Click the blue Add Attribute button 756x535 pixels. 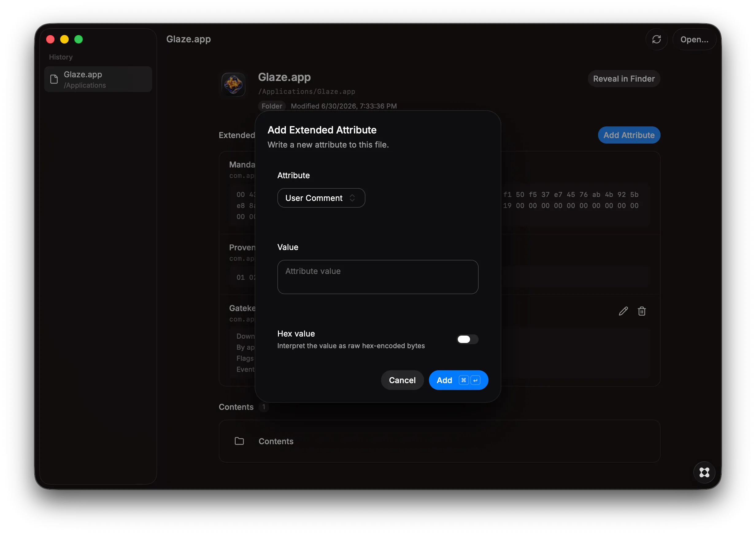629,135
